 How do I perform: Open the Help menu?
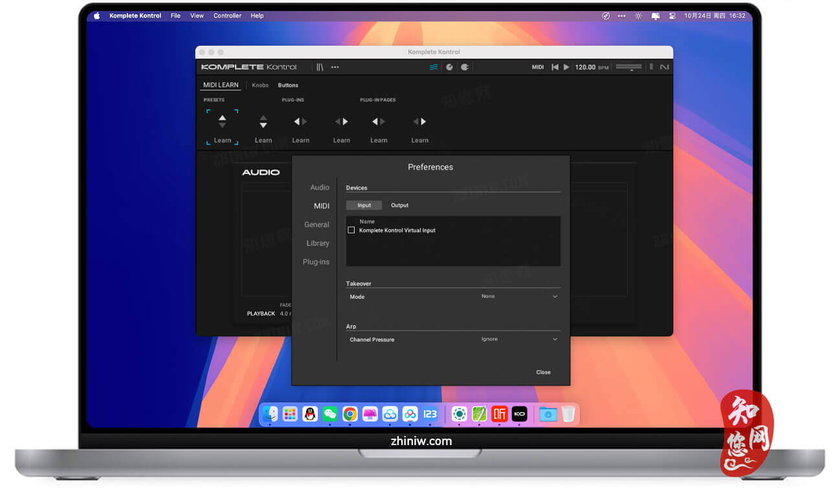(x=257, y=16)
